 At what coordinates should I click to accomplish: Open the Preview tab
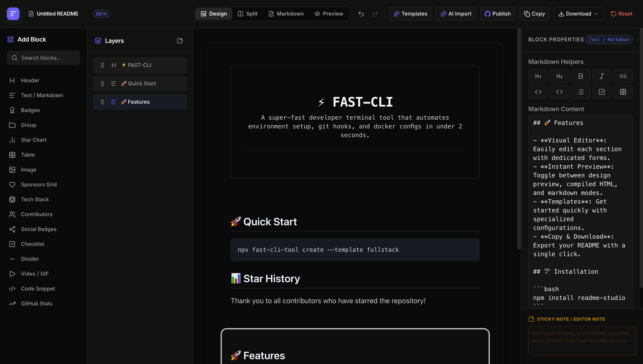tap(329, 14)
